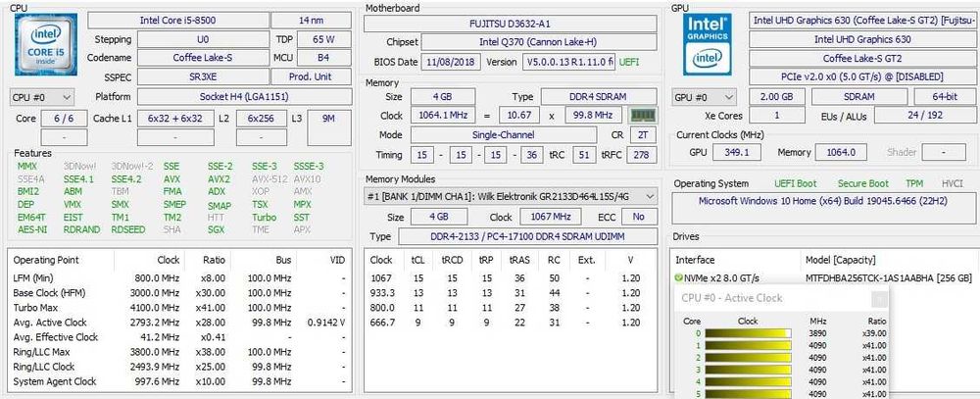This screenshot has width=980, height=399.
Task: Click the 10.67 memory multiplier field
Action: (519, 116)
